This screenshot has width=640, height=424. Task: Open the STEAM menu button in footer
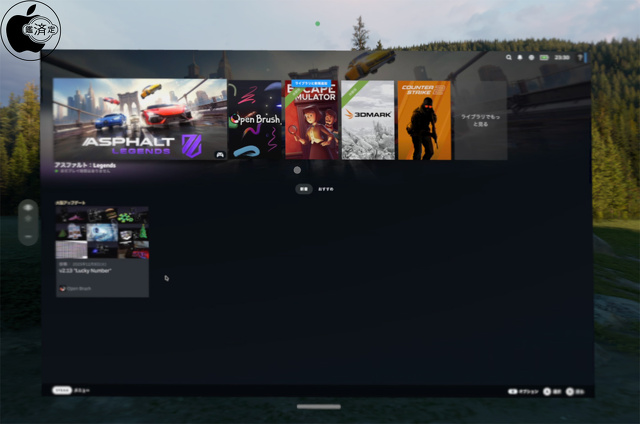pyautogui.click(x=62, y=390)
